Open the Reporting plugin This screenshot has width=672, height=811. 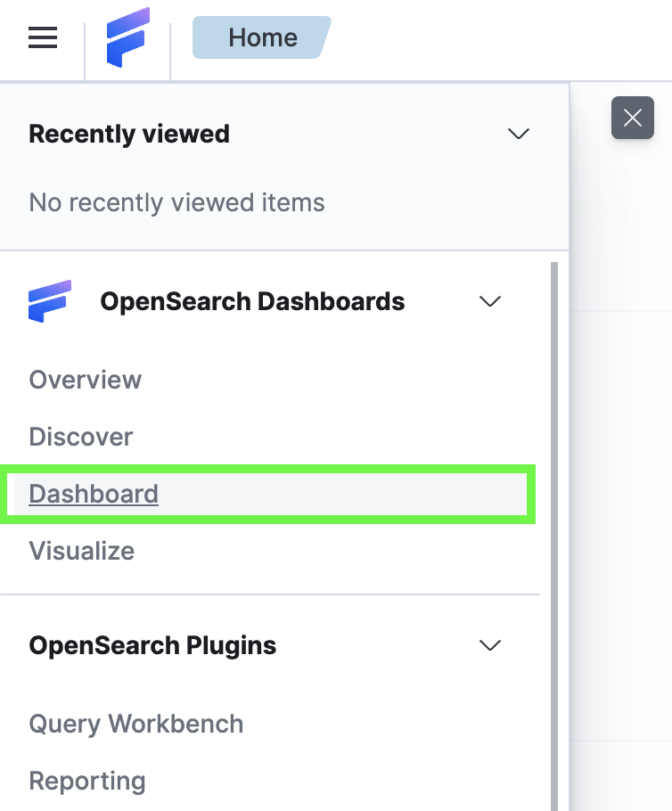pyautogui.click(x=87, y=781)
